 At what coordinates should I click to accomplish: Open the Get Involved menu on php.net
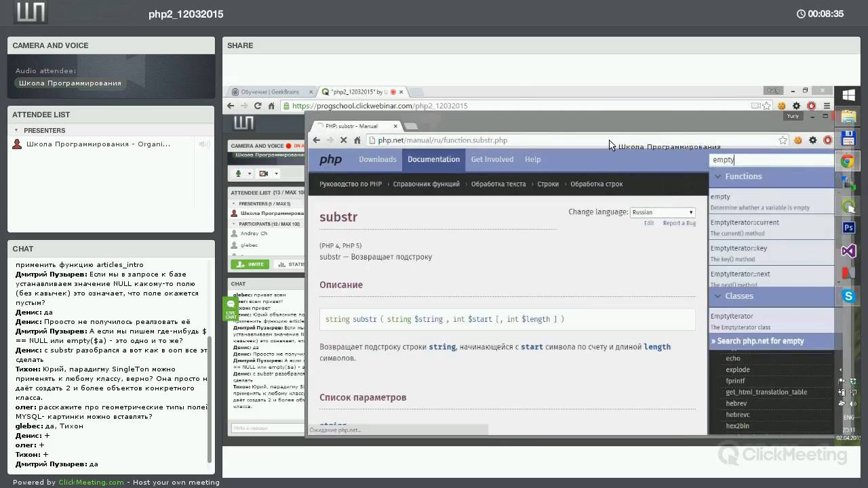pyautogui.click(x=492, y=159)
